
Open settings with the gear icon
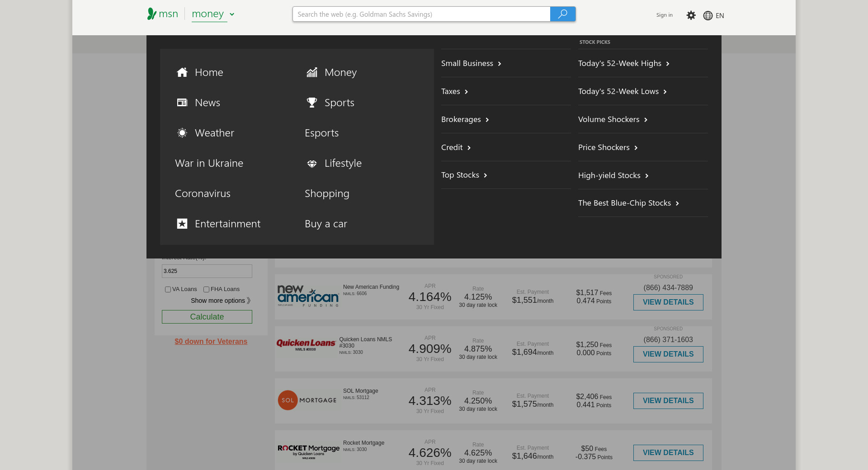(x=691, y=15)
